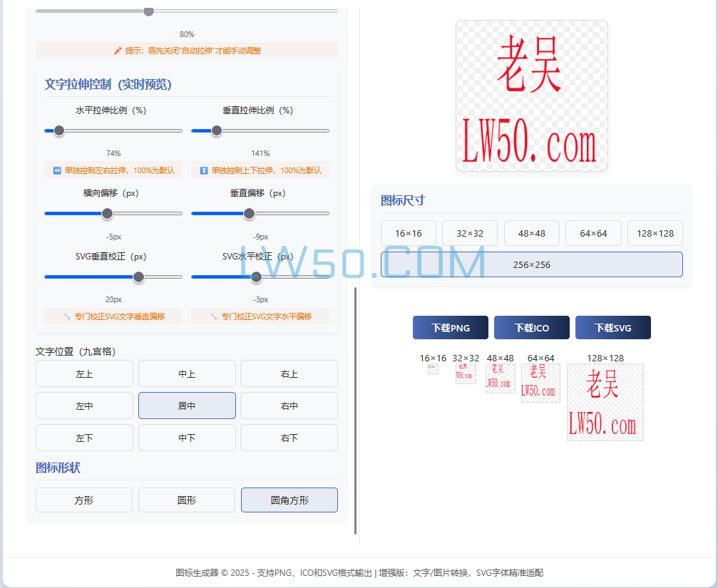Select the 圆角方形 rounded square shape
This screenshot has height=588, width=718.
click(x=289, y=500)
